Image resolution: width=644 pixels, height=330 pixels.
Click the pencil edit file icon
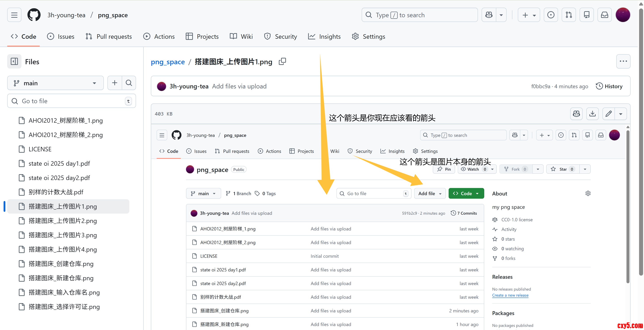pos(608,114)
